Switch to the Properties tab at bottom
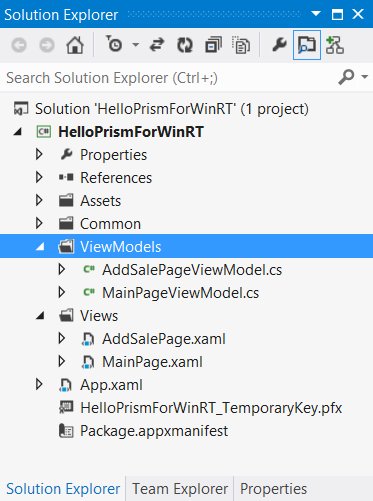373x501 pixels. point(273,489)
